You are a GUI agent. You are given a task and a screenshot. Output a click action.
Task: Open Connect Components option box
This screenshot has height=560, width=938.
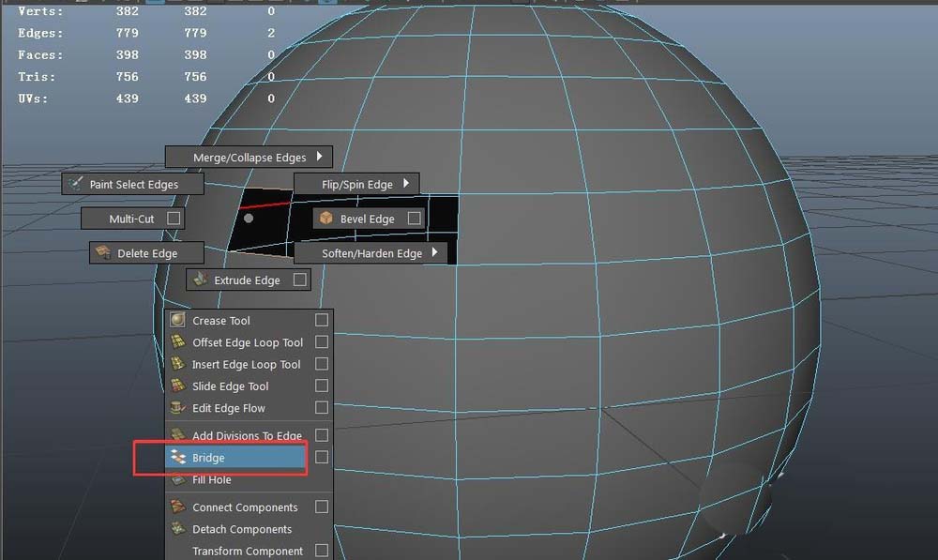(x=321, y=507)
